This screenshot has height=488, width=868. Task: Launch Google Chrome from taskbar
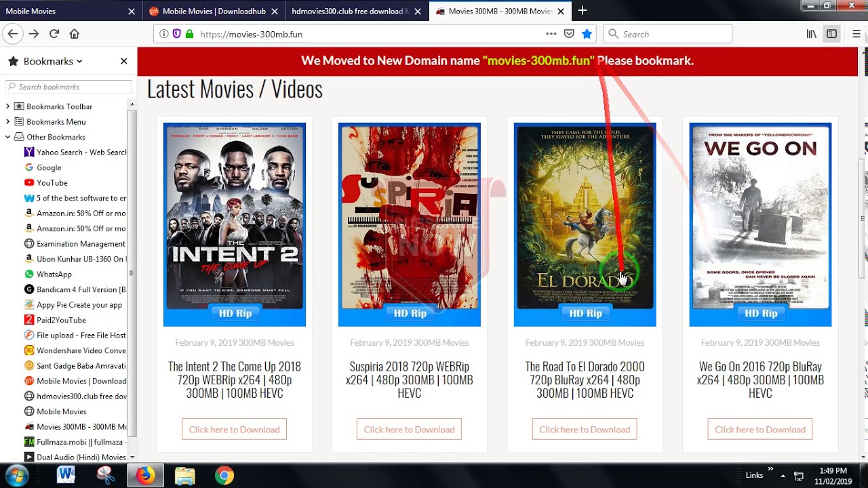tap(224, 476)
